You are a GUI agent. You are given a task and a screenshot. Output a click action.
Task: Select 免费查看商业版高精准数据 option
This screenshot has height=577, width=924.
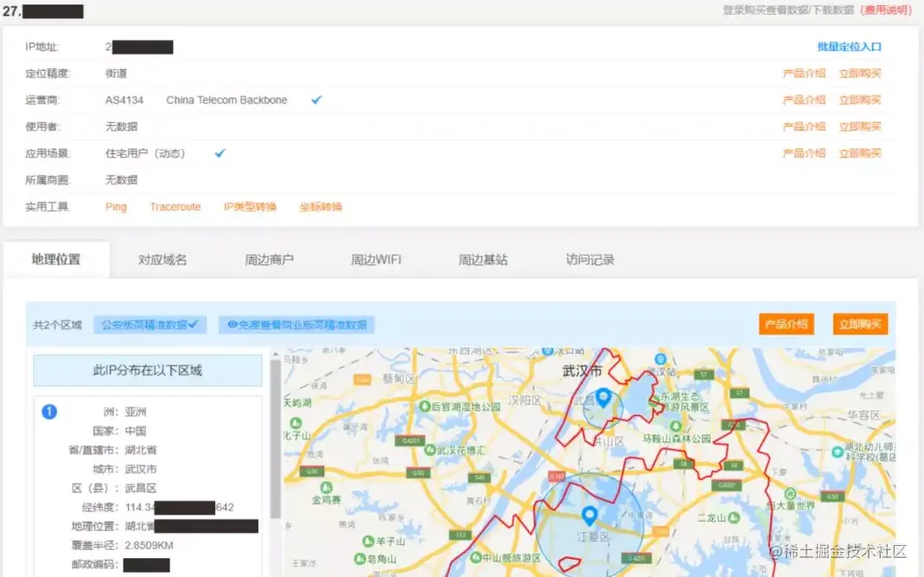pos(296,325)
